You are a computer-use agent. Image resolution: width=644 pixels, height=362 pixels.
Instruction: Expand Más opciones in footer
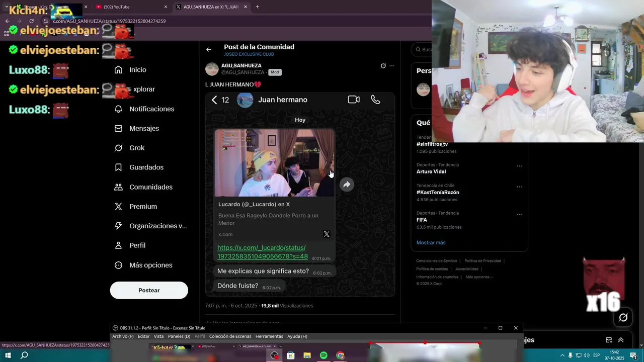[479, 277]
